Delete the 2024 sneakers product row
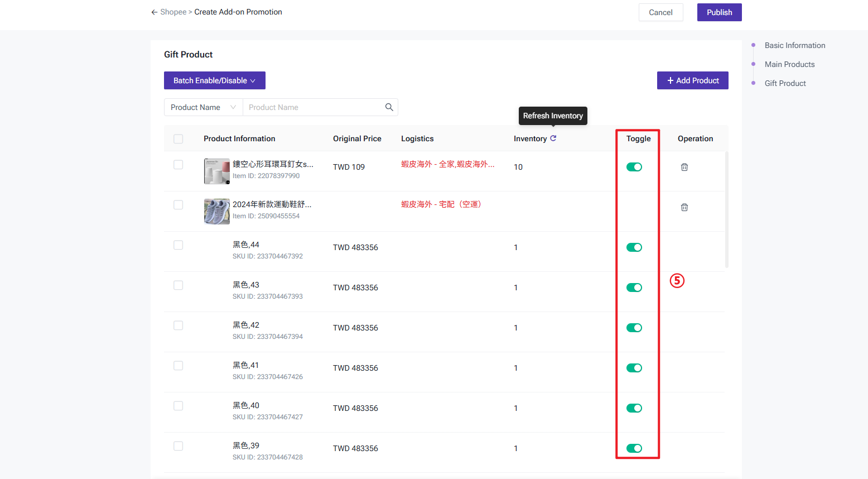 (684, 207)
